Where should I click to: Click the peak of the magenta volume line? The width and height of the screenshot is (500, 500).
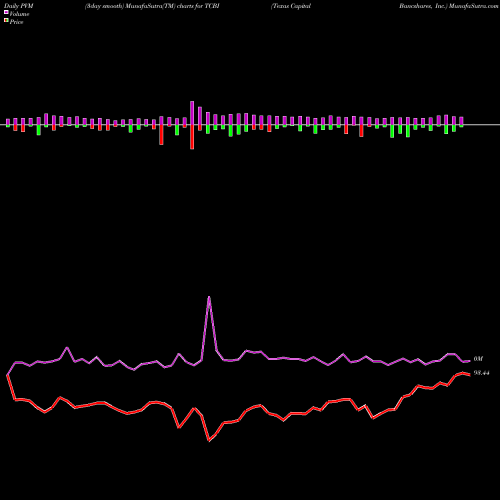click(209, 297)
